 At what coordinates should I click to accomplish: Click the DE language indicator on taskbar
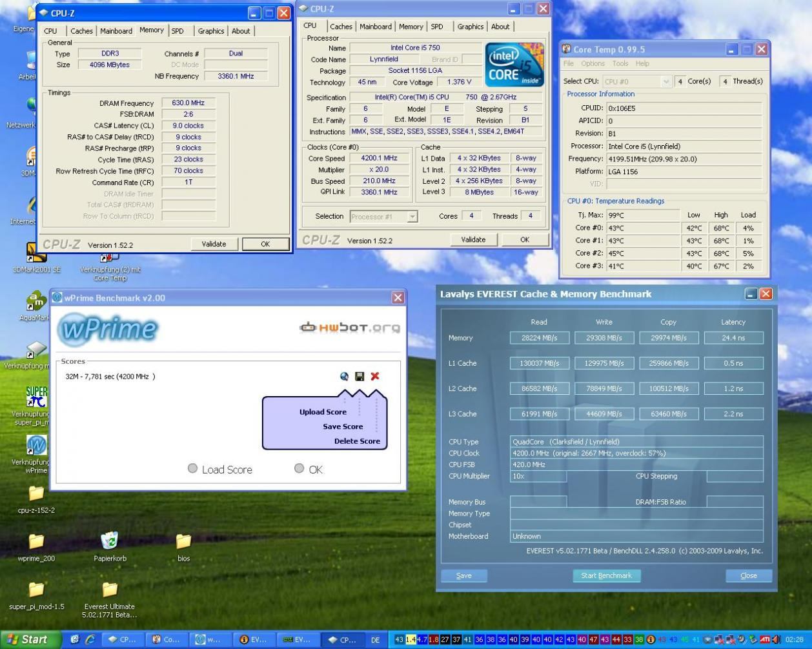pyautogui.click(x=376, y=640)
